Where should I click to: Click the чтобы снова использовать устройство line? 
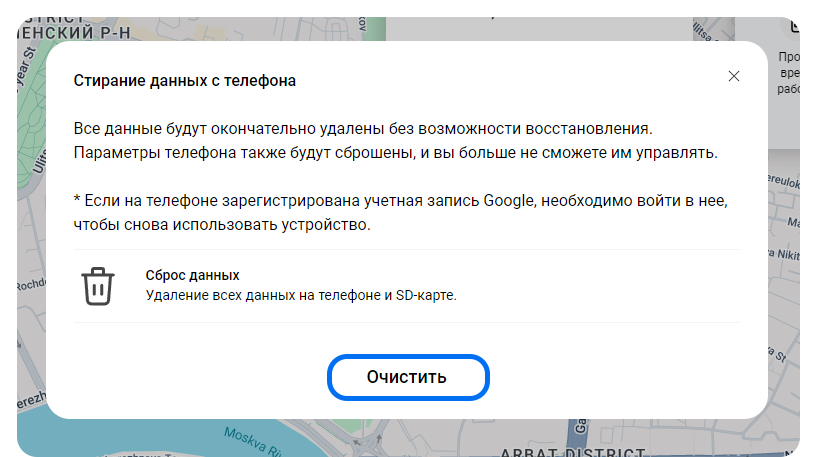pos(222,225)
